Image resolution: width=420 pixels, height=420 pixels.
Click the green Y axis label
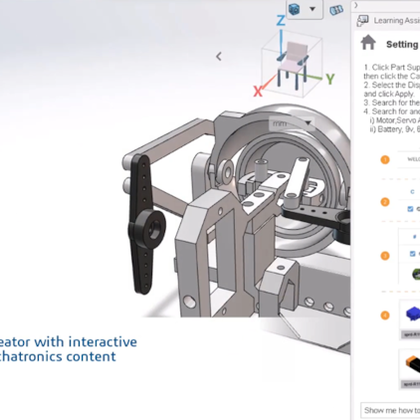pos(330,79)
